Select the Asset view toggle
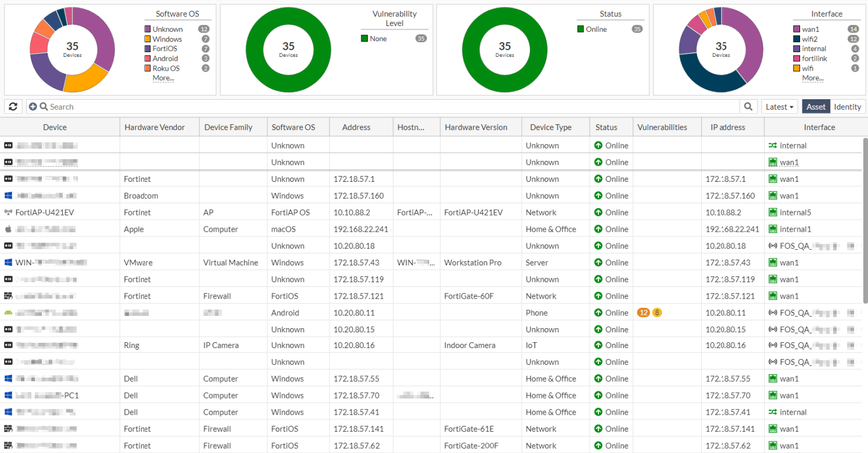The height and width of the screenshot is (453, 868). [816, 107]
